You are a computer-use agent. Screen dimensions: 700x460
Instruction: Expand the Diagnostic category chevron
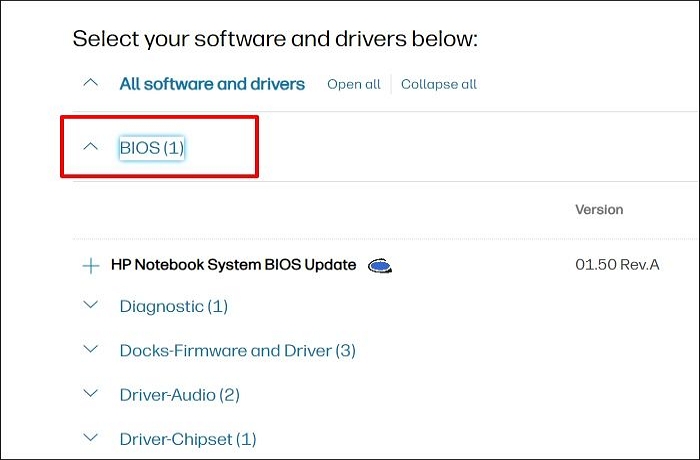pos(91,306)
